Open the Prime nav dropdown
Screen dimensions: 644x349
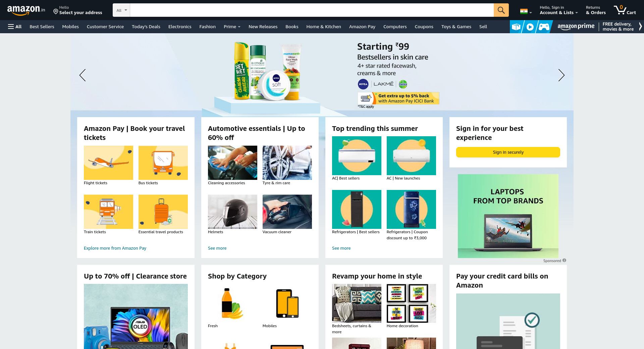232,27
